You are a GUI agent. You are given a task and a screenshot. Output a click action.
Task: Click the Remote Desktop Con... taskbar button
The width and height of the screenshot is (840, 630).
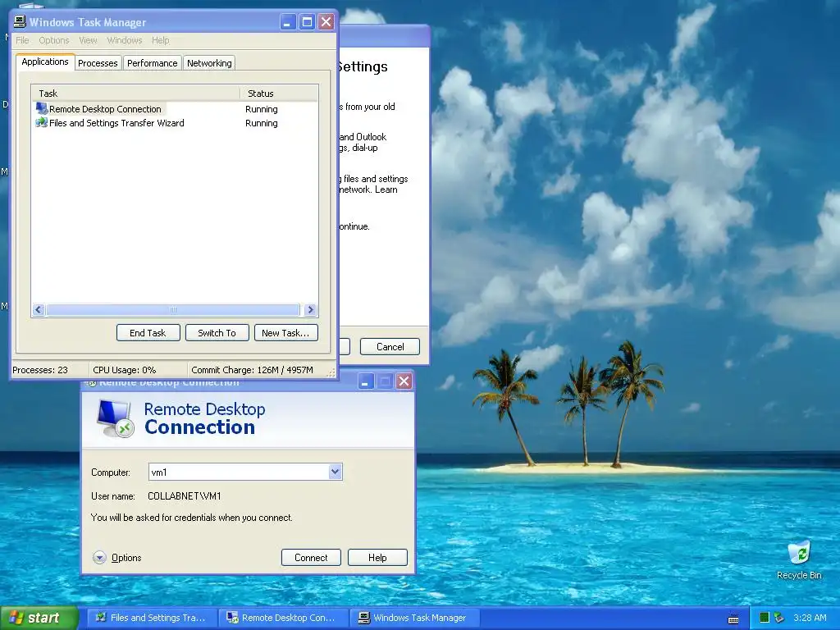[x=283, y=618]
